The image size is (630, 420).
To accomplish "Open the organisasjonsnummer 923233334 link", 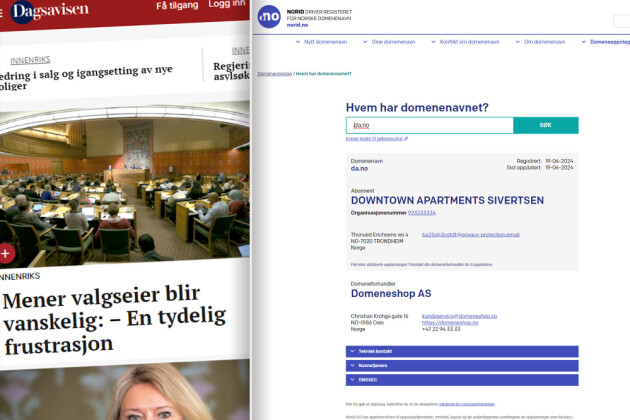I will tap(422, 213).
